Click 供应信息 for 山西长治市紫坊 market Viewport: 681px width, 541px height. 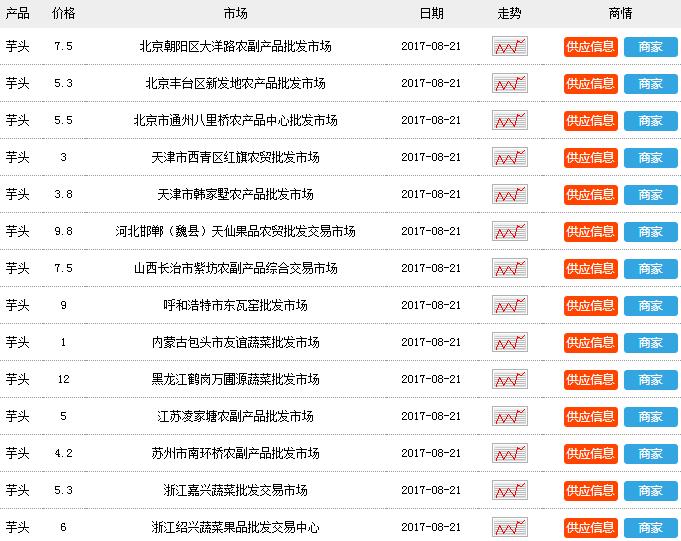pyautogui.click(x=590, y=269)
